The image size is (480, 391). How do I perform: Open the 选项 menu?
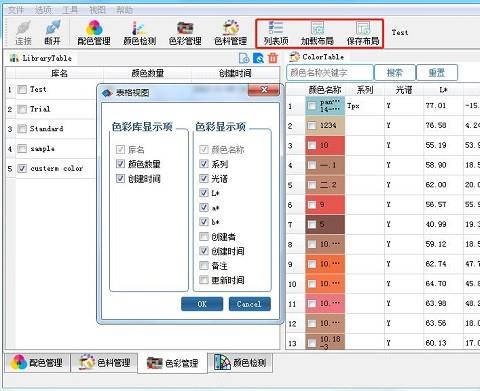click(43, 10)
